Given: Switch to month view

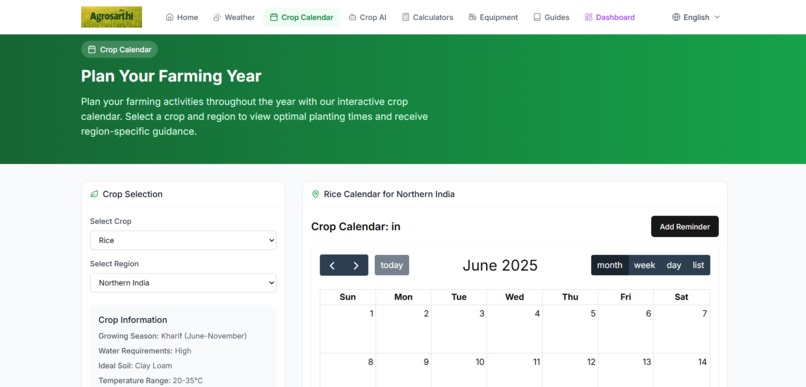Looking at the screenshot, I should 610,265.
